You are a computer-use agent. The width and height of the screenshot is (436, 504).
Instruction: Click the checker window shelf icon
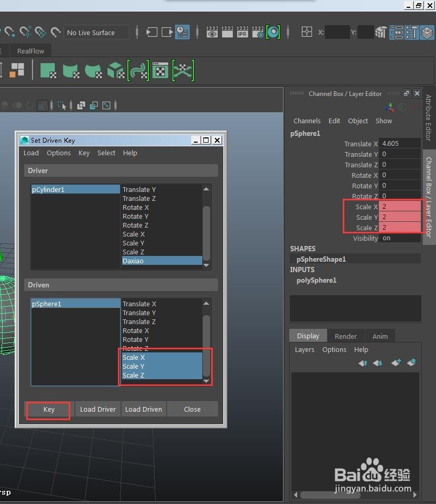click(160, 70)
